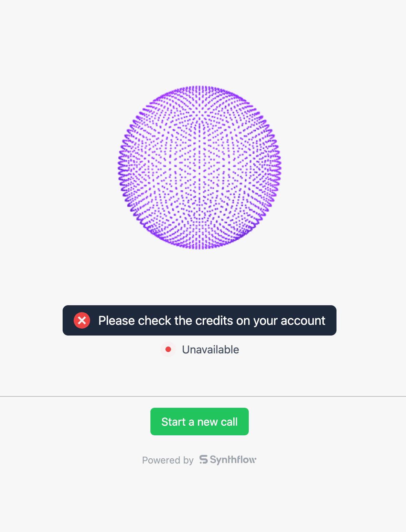Select the 'Unavailable' status label
Viewport: 406px width, 532px height.
coord(210,350)
